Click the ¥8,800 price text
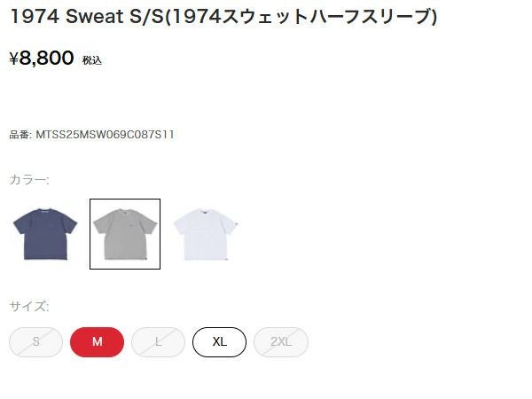Screen dimensions: 532x399 click(x=42, y=58)
